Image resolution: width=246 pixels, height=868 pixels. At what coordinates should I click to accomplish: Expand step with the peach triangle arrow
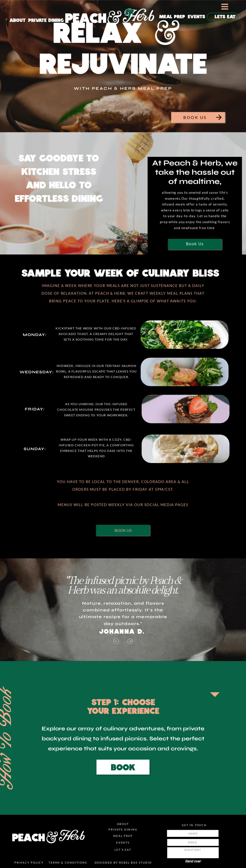coord(215,695)
